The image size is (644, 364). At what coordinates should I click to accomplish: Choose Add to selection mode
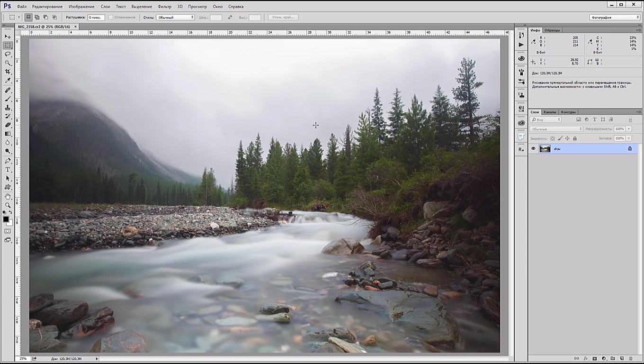(37, 17)
